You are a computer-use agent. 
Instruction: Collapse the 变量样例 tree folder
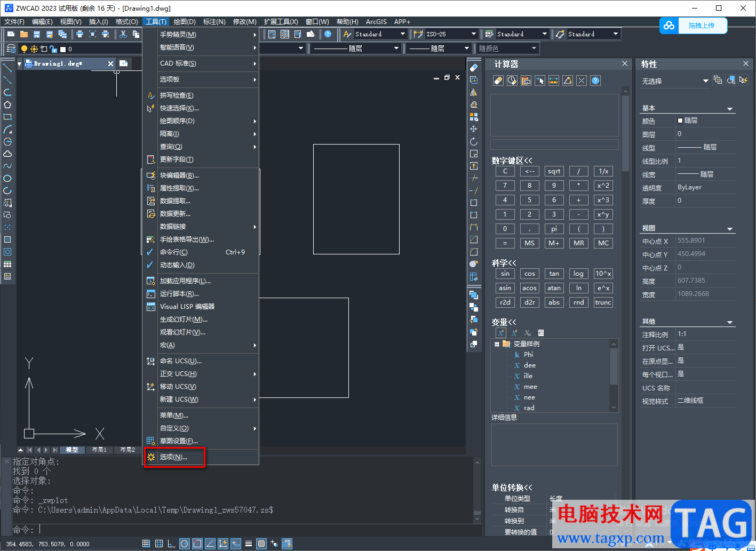tap(497, 344)
